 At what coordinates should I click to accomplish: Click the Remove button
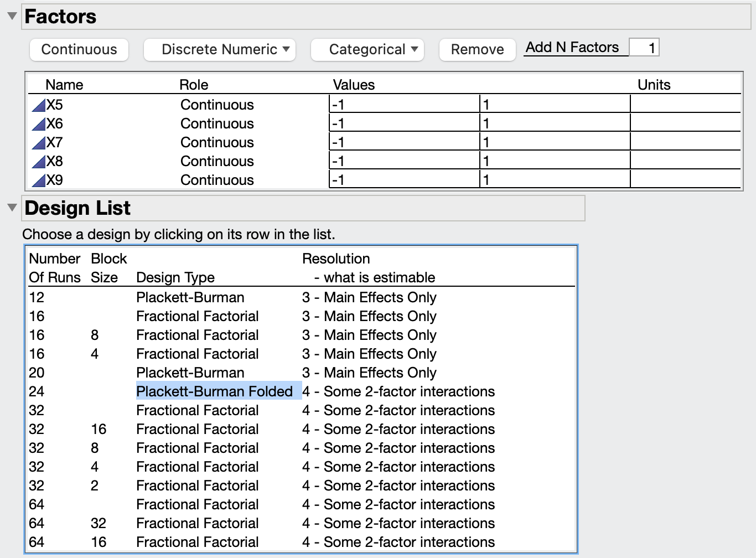477,49
